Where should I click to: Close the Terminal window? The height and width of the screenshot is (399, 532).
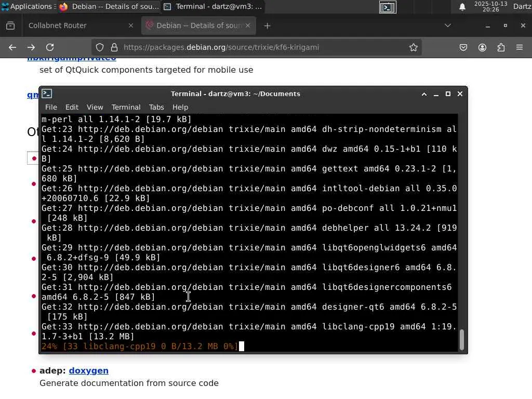click(x=460, y=94)
